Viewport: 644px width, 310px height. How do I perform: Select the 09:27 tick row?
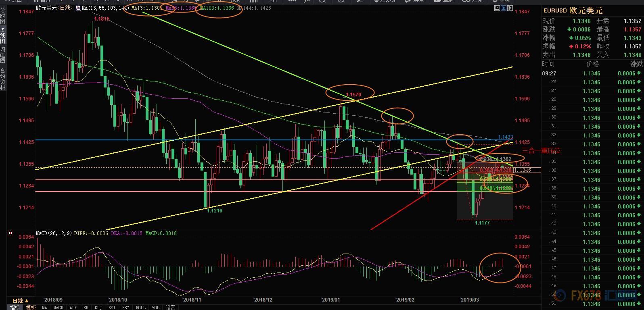592,73
